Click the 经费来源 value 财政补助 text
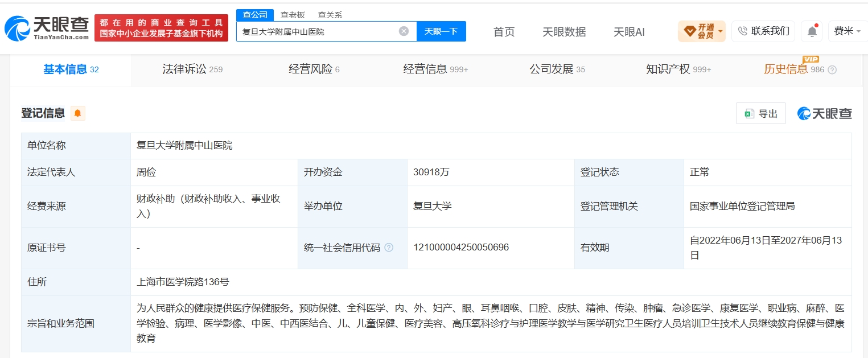Viewport: 868px width, 358px height. tap(208, 206)
